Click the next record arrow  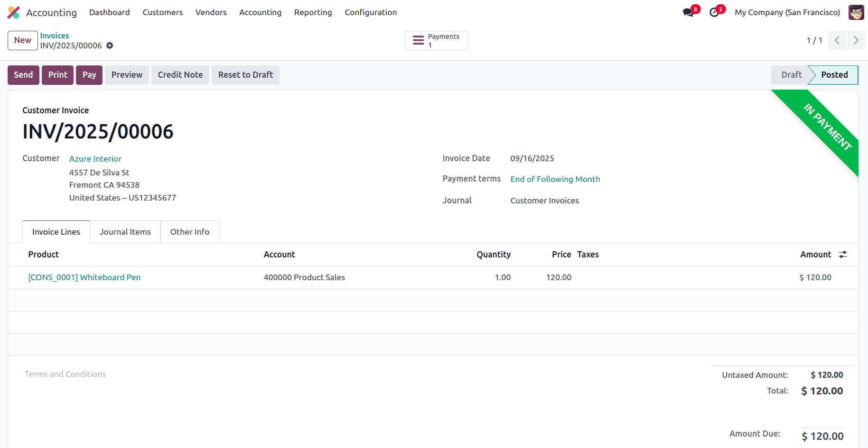tap(856, 40)
